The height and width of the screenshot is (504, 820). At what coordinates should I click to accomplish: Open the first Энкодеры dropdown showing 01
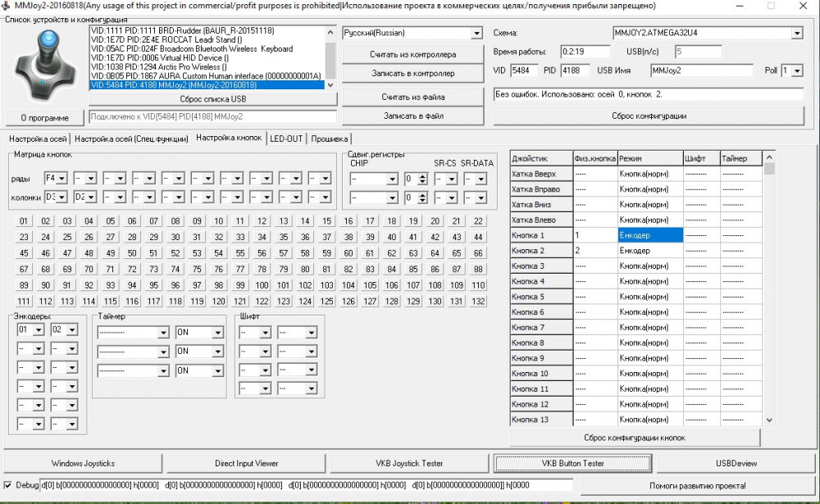[x=38, y=329]
